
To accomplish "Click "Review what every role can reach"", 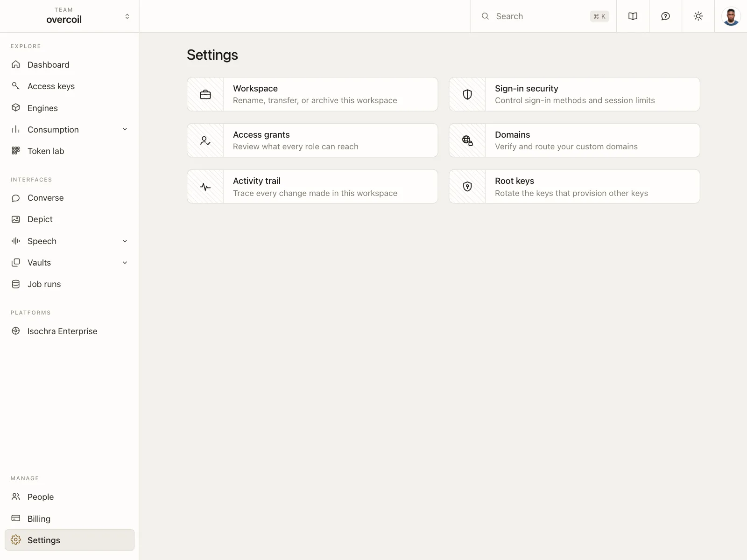I will [x=296, y=147].
